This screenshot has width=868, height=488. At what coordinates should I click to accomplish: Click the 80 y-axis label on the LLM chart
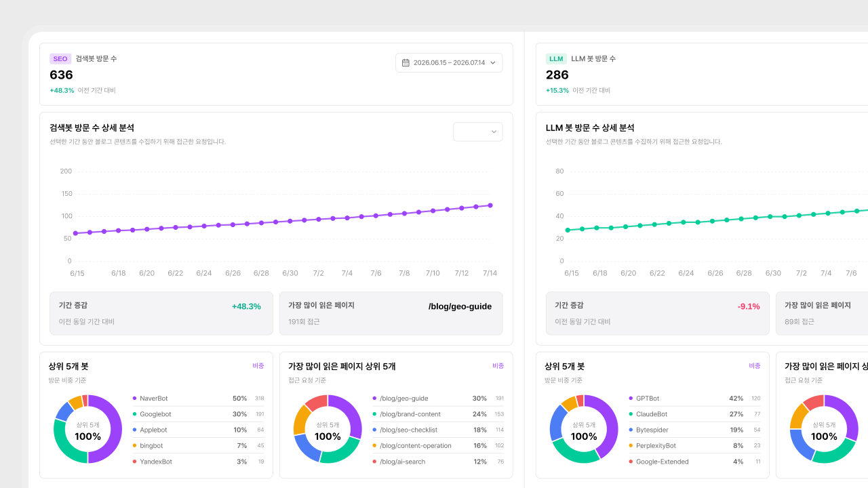point(559,171)
